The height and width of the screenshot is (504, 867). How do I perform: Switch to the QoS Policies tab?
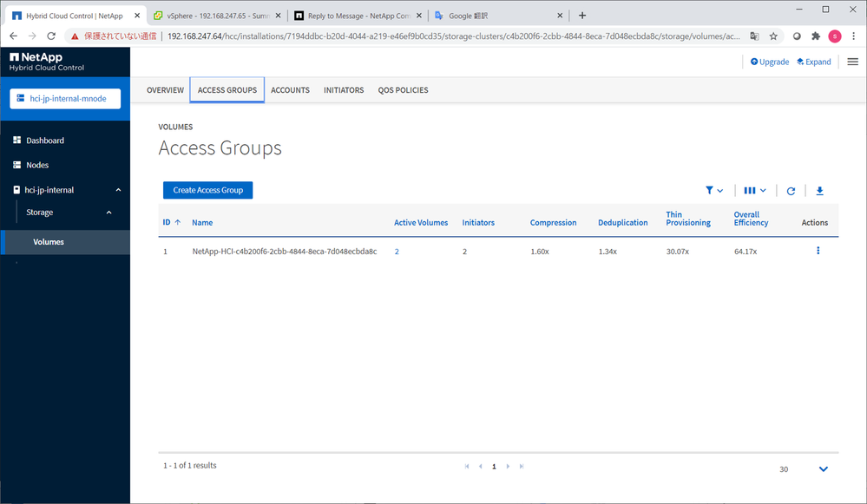pos(403,90)
